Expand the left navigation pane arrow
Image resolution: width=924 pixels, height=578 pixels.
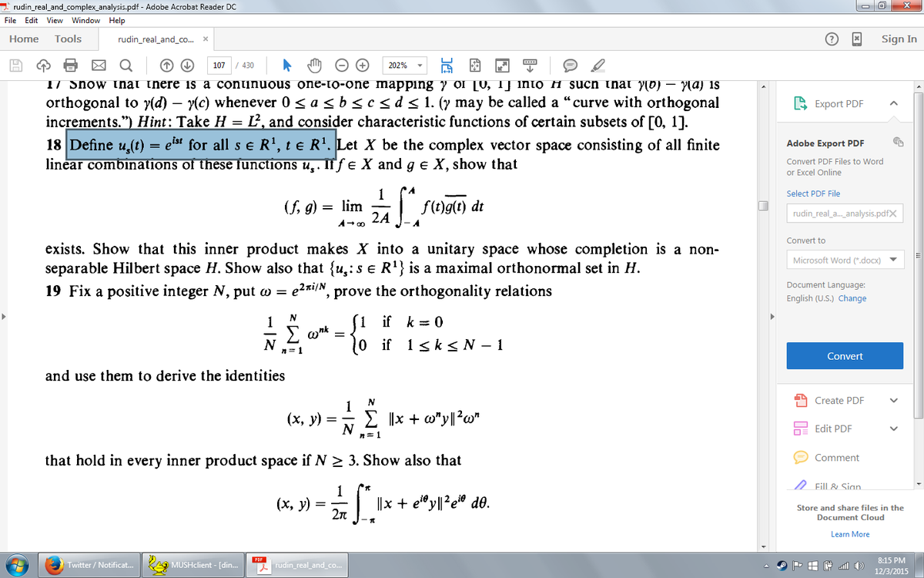4,317
